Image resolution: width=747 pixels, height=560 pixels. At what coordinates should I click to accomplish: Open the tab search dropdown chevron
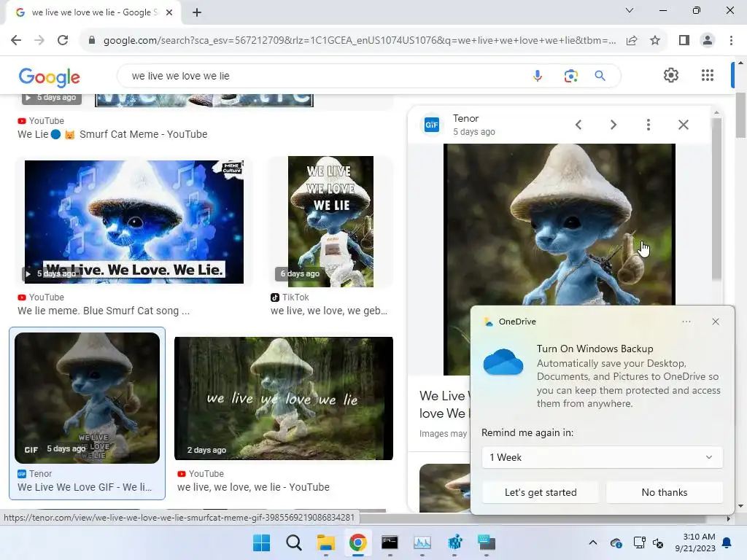(630, 10)
